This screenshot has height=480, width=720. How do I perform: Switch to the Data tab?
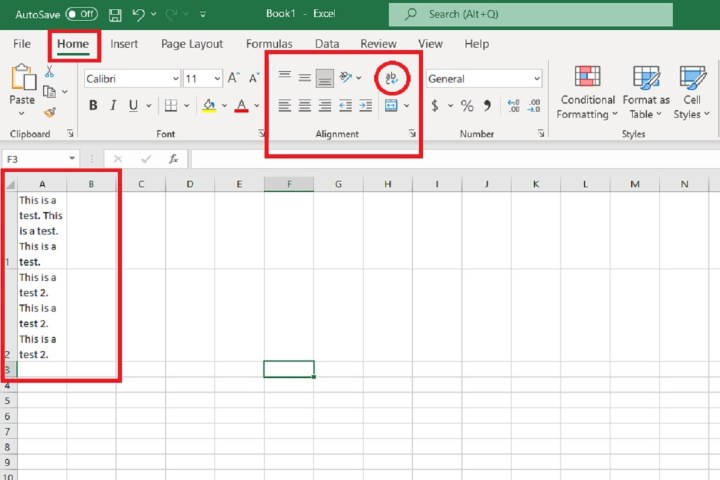[x=327, y=44]
